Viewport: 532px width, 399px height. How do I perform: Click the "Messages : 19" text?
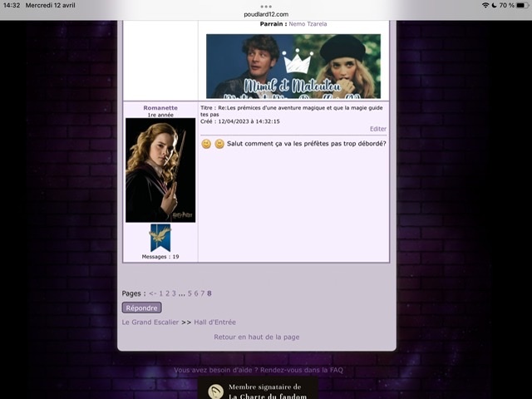pos(160,257)
